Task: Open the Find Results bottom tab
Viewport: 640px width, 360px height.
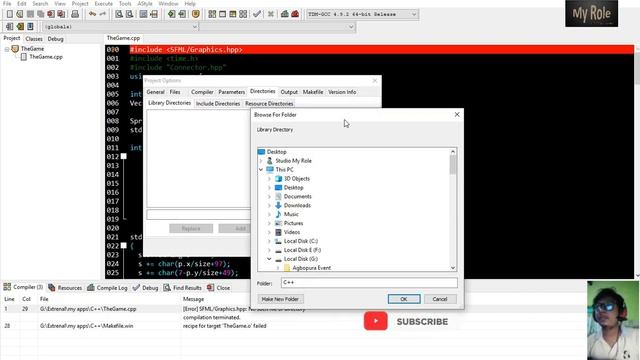Action: pos(182,288)
